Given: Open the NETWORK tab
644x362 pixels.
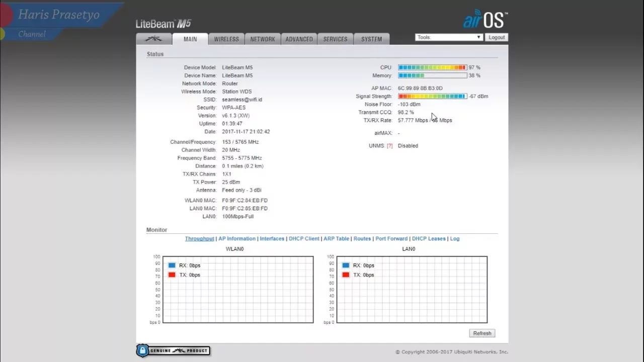Looking at the screenshot, I should coord(263,39).
